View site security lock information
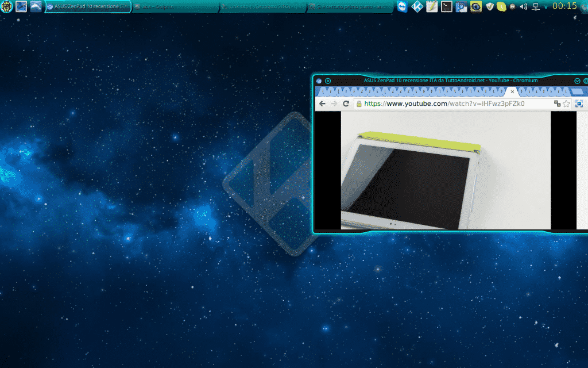Viewport: 588px width, 368px height. pos(359,104)
